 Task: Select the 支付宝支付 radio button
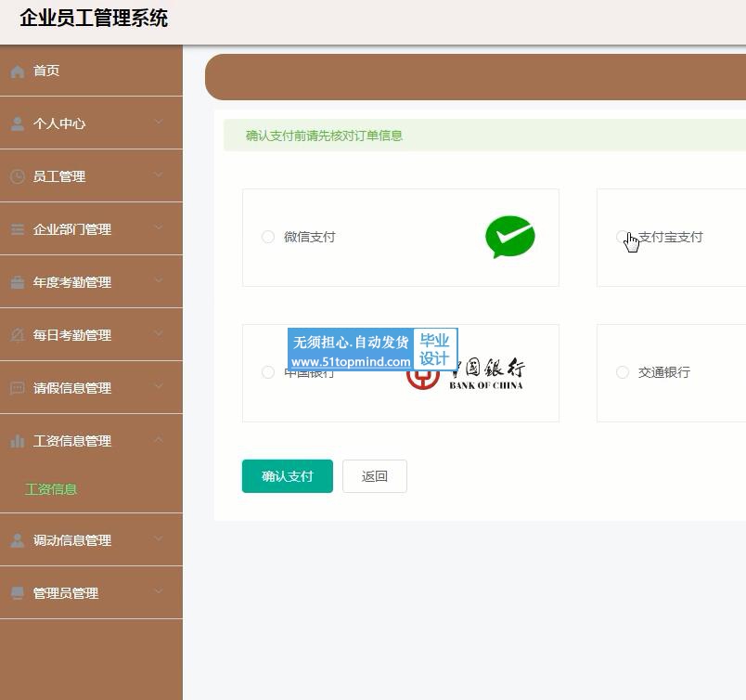coord(622,237)
